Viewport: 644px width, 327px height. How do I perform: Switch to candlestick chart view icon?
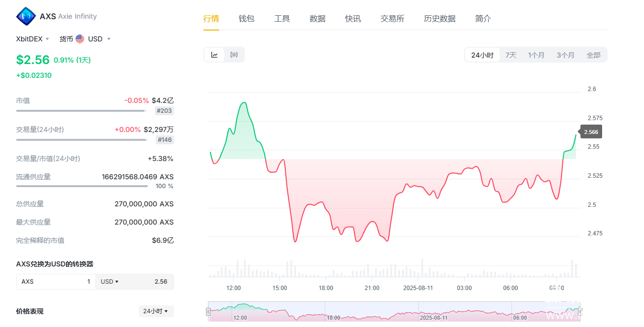[x=234, y=55]
